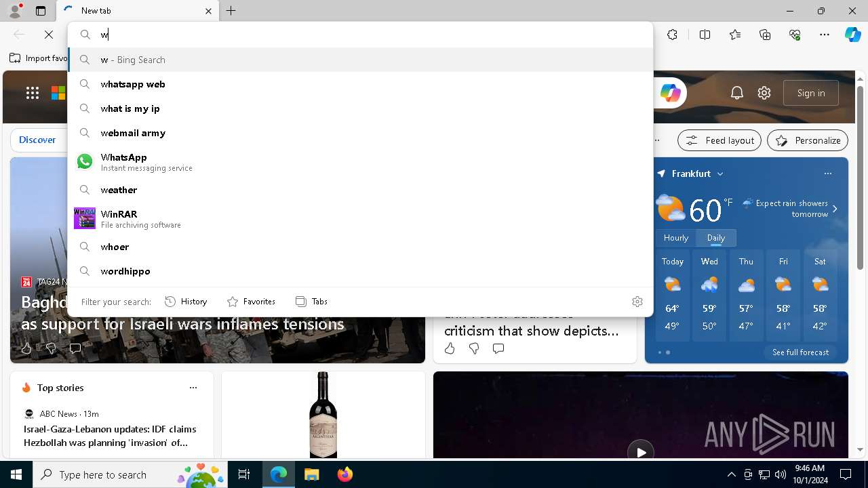
Task: Go to next weather alert arrow
Action: click(835, 209)
